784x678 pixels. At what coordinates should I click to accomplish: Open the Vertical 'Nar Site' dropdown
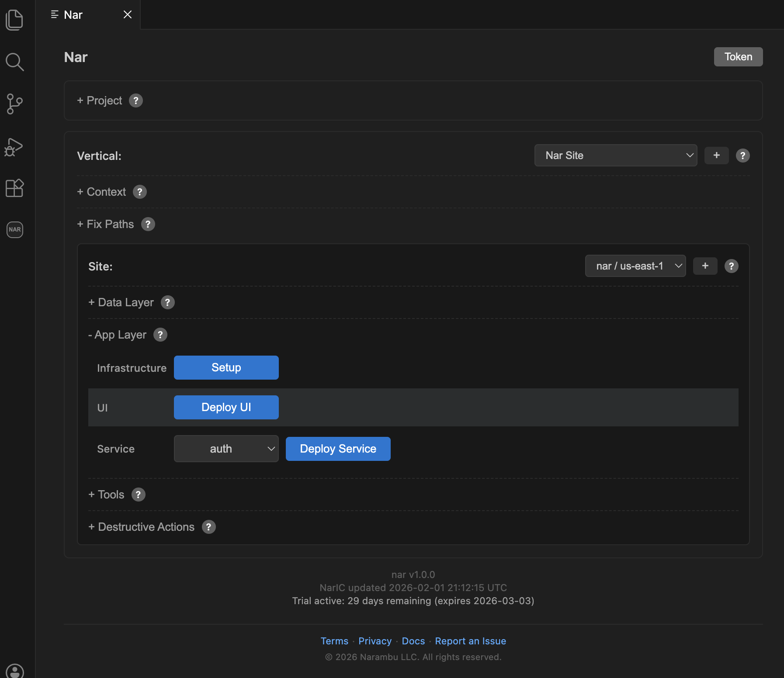click(x=615, y=155)
